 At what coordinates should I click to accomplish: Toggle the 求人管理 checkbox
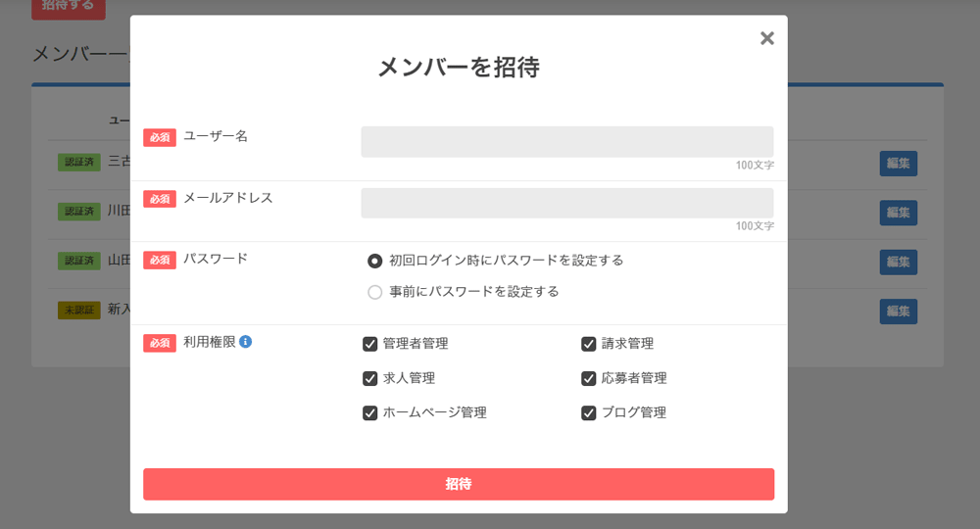(370, 378)
